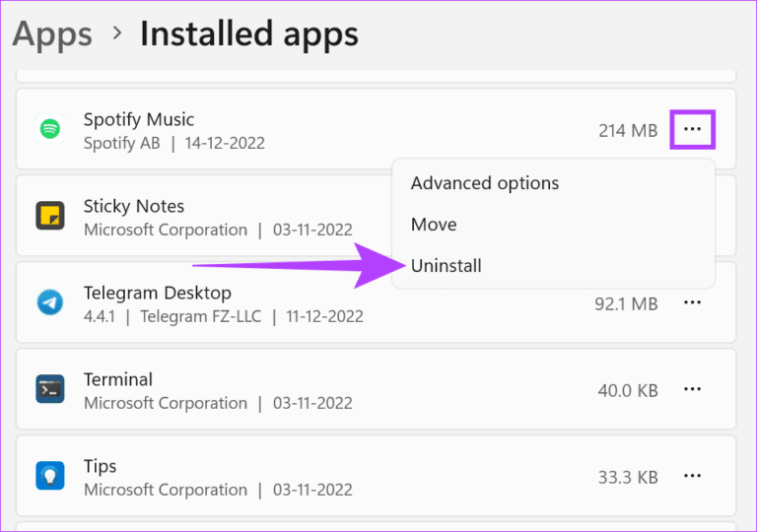Click Microsoft Corporation under Terminal
Screen dimensions: 757x532
166,403
